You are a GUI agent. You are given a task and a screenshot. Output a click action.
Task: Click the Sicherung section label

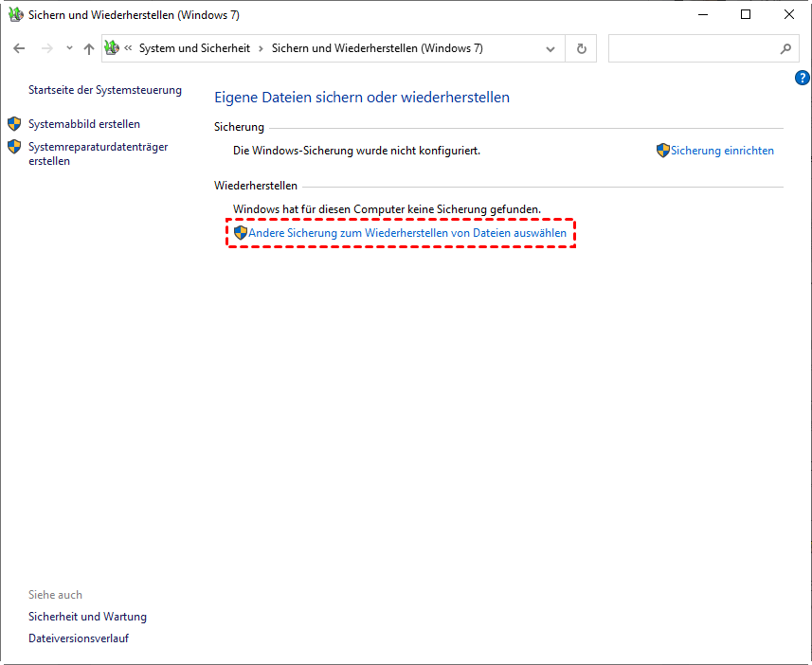tap(240, 127)
